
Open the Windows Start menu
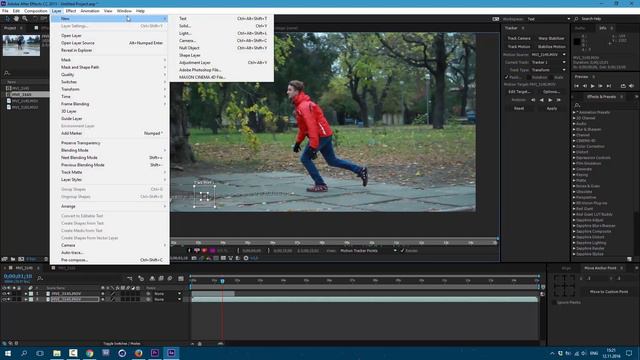8,353
